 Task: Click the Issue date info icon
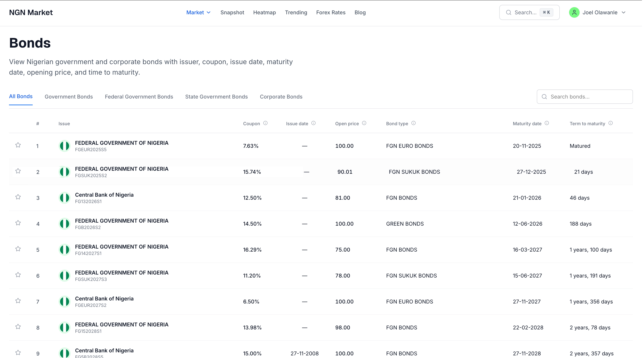(313, 123)
